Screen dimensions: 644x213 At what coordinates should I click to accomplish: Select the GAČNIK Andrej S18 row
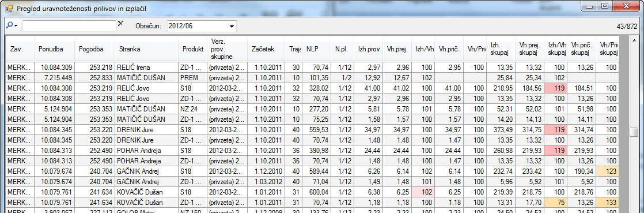312,171
